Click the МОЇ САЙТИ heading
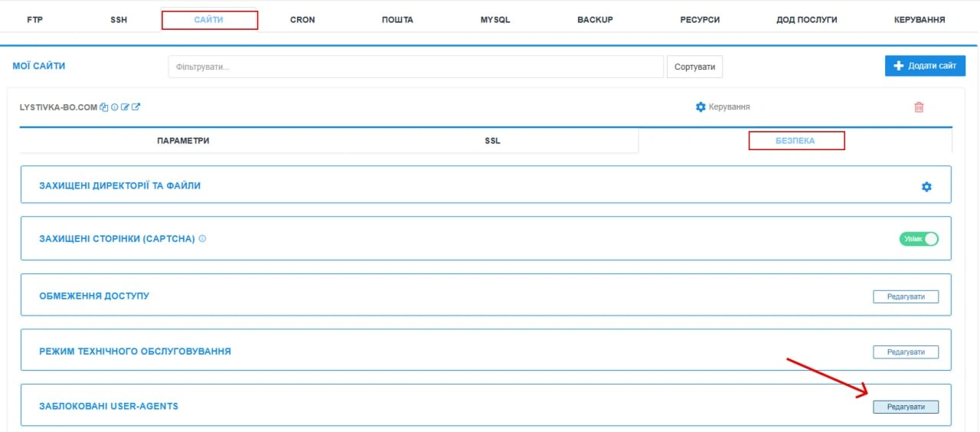 pos(39,66)
